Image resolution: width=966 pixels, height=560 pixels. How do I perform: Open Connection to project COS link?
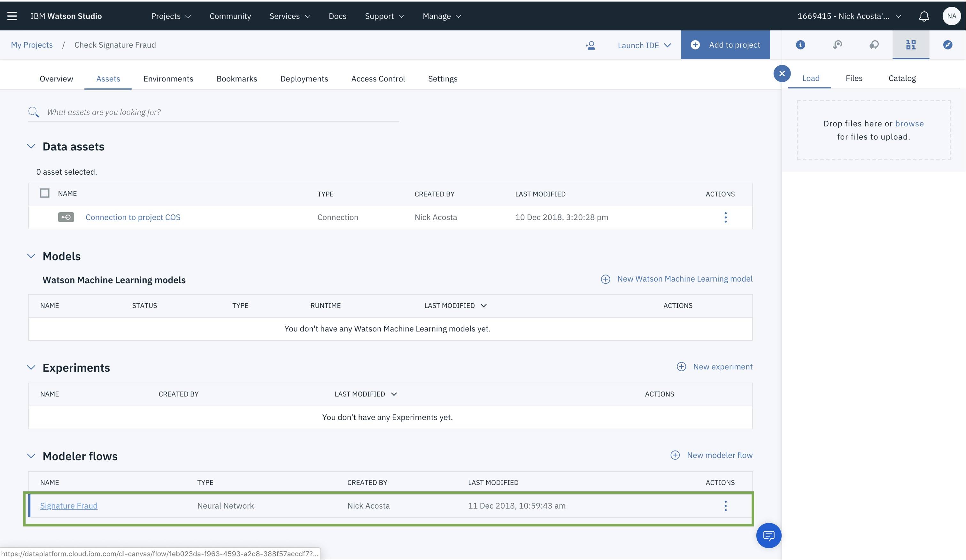(x=133, y=217)
